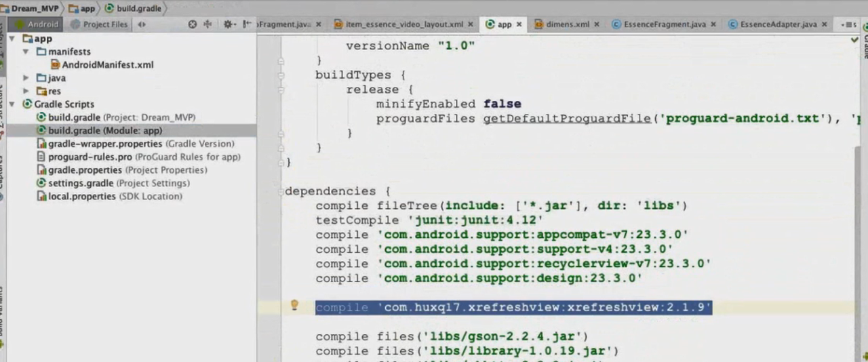Click the testCompile junit line
The width and height of the screenshot is (868, 362).
click(x=429, y=220)
